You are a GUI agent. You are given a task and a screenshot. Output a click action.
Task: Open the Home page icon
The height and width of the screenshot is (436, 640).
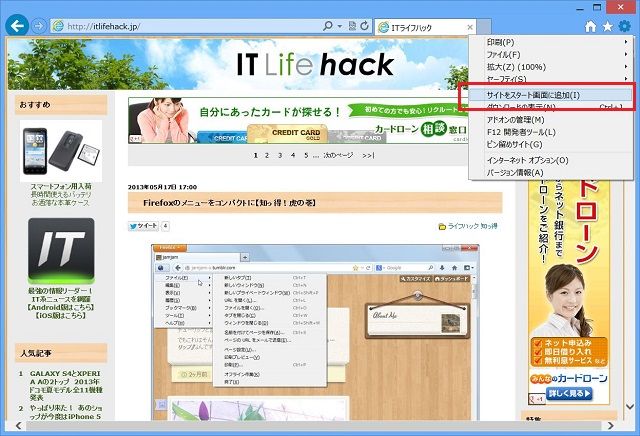[x=591, y=27]
